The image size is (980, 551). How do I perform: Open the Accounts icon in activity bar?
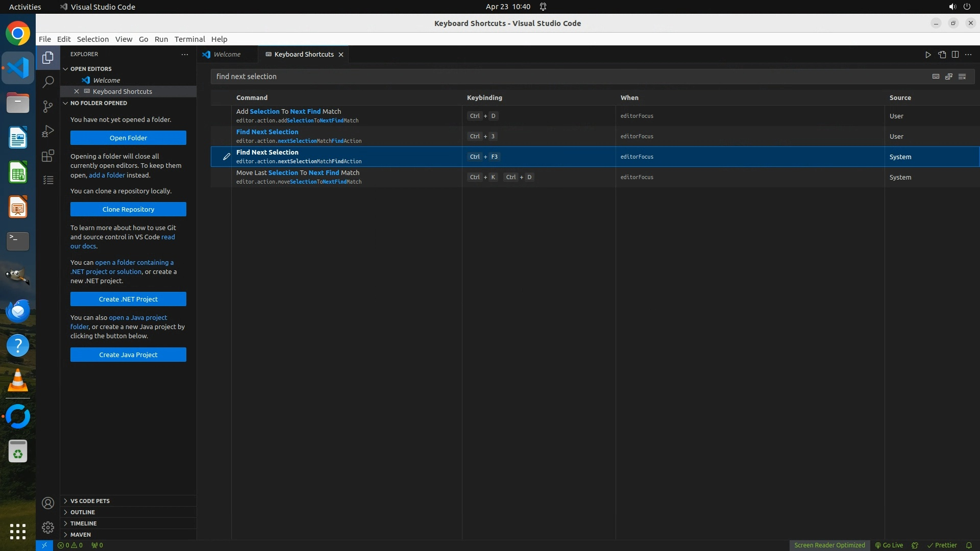48,503
